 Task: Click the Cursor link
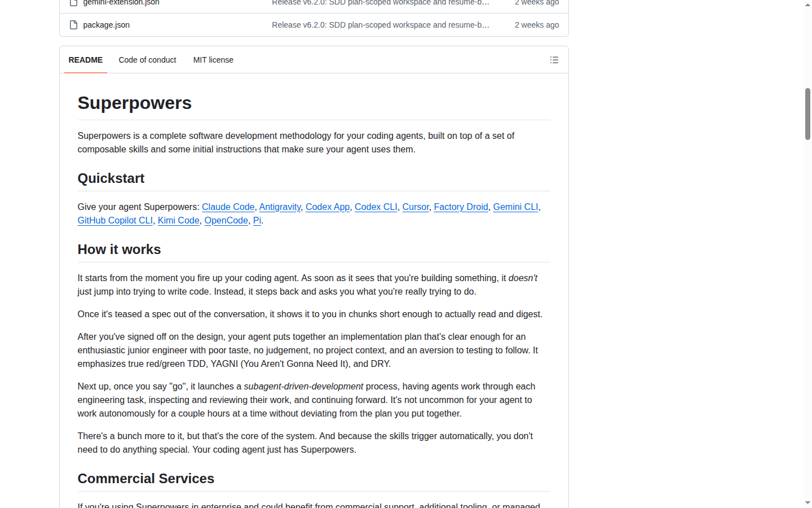(x=416, y=207)
